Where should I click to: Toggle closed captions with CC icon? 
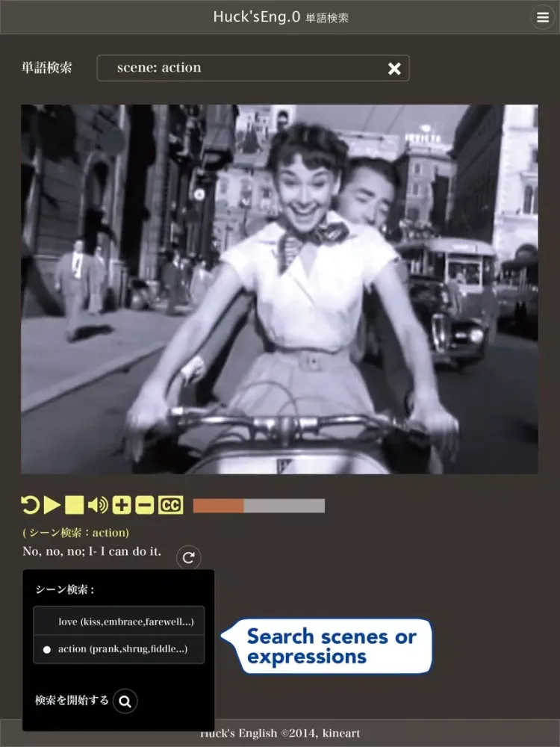pos(170,505)
